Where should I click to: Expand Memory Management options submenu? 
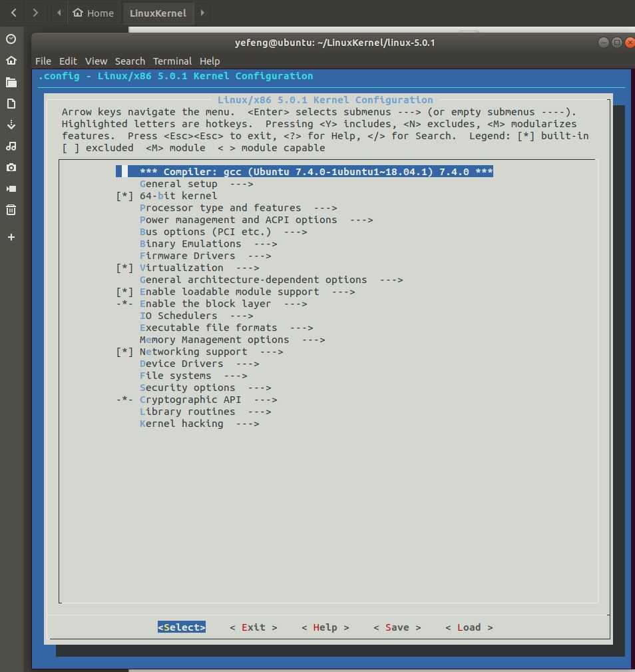click(x=232, y=340)
